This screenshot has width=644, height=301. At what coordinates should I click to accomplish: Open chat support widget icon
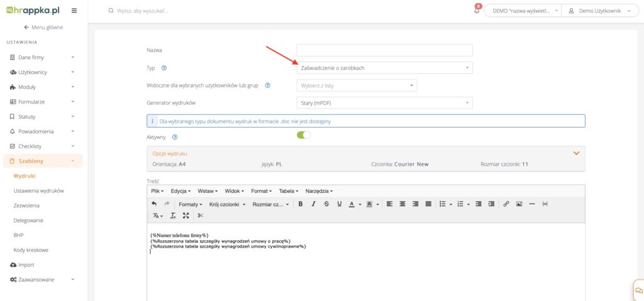pyautogui.click(x=638, y=290)
